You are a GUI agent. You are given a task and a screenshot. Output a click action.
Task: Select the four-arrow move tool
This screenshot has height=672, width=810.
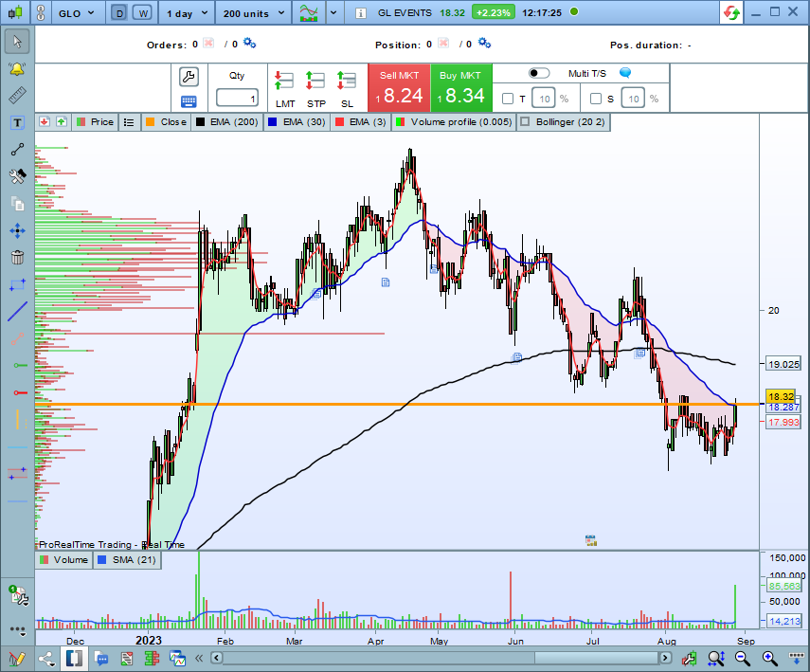pos(17,230)
